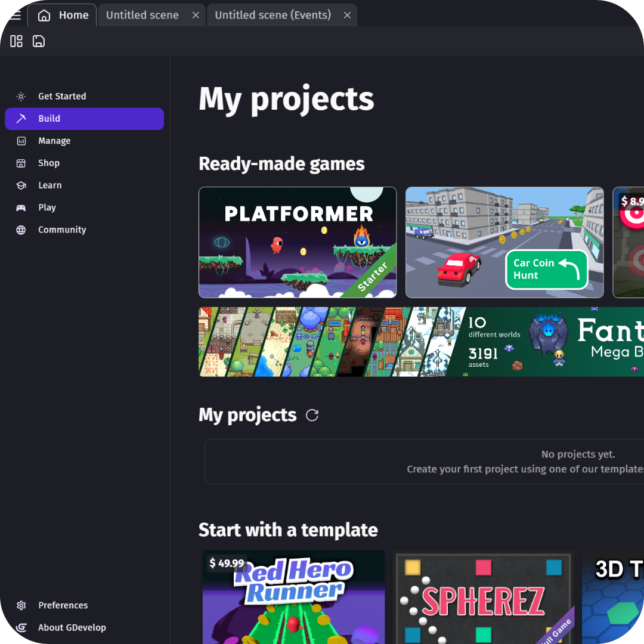The width and height of the screenshot is (644, 644).
Task: Select the Spherez template thumbnail
Action: tap(483, 596)
